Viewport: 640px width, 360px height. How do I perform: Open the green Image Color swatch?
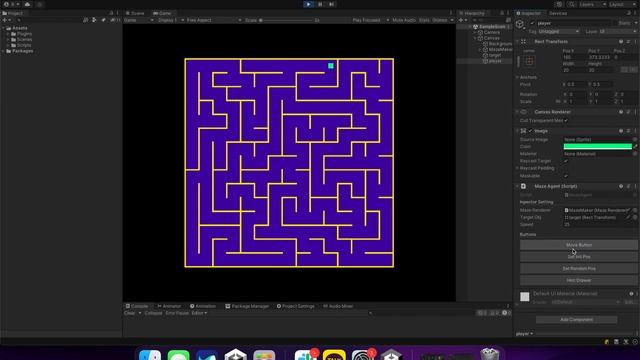[598, 147]
